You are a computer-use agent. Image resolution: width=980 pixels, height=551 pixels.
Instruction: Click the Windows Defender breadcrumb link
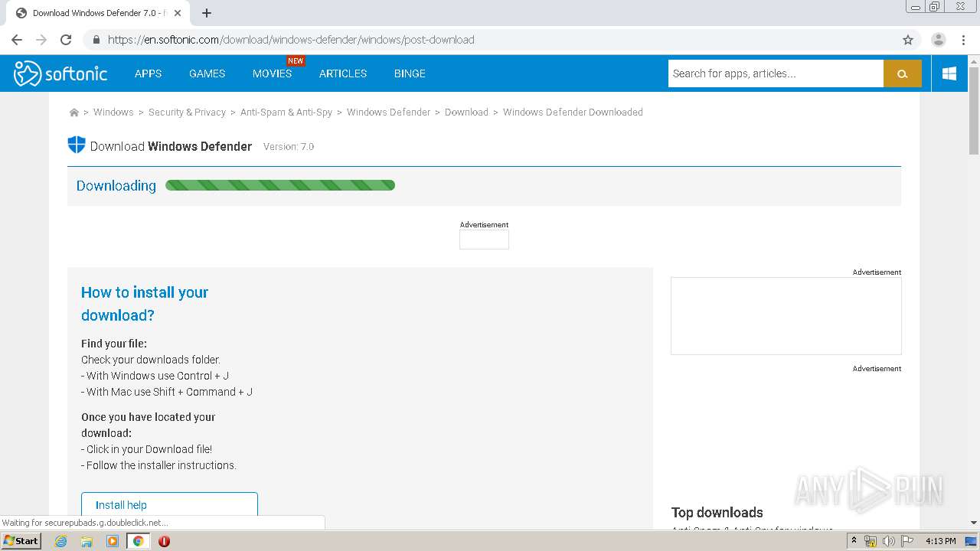[388, 112]
